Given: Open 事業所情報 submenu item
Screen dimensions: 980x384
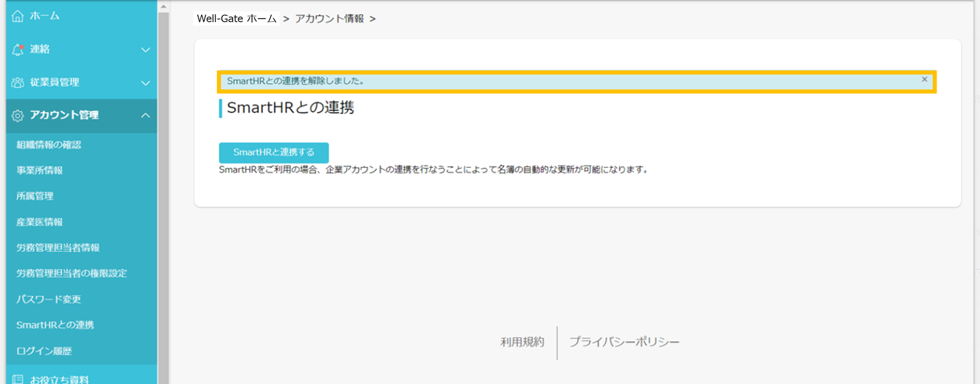Looking at the screenshot, I should tap(40, 170).
